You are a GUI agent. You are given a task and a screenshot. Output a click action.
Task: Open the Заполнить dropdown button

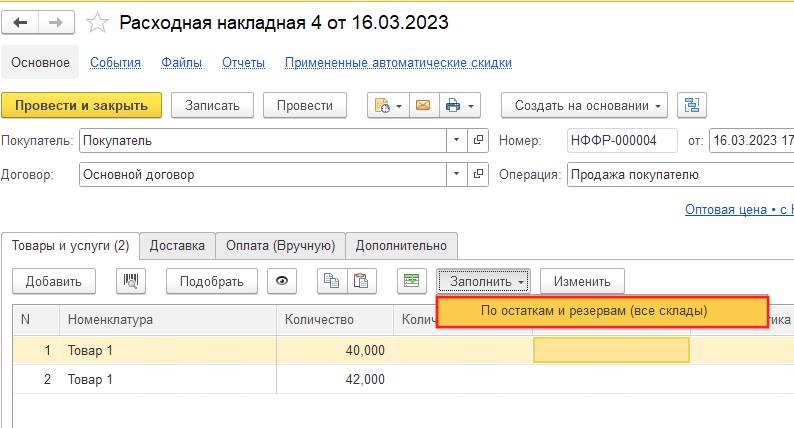[484, 281]
